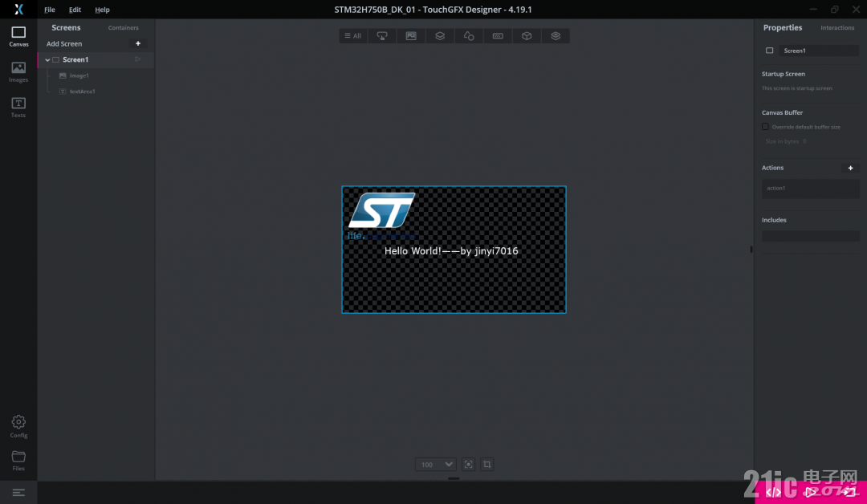The height and width of the screenshot is (504, 867).
Task: Click the Includes input box
Action: click(811, 236)
